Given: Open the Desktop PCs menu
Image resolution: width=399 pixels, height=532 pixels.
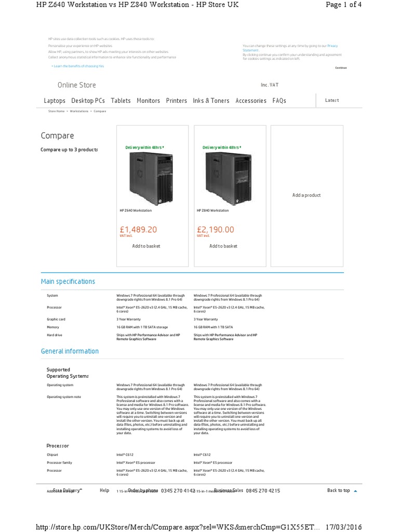Looking at the screenshot, I should [88, 101].
